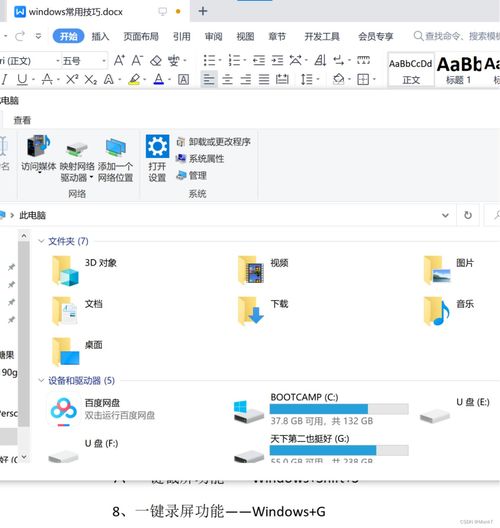Click the bulleted list icon
Screen dimensions: 500x528
(209, 61)
